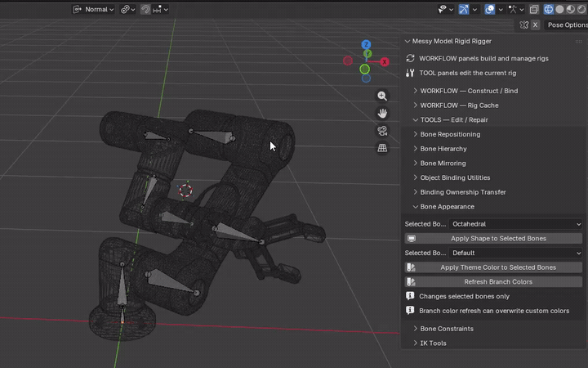The width and height of the screenshot is (588, 368).
Task: Expand Binding Ownership Transfer subpanel
Action: click(x=415, y=192)
